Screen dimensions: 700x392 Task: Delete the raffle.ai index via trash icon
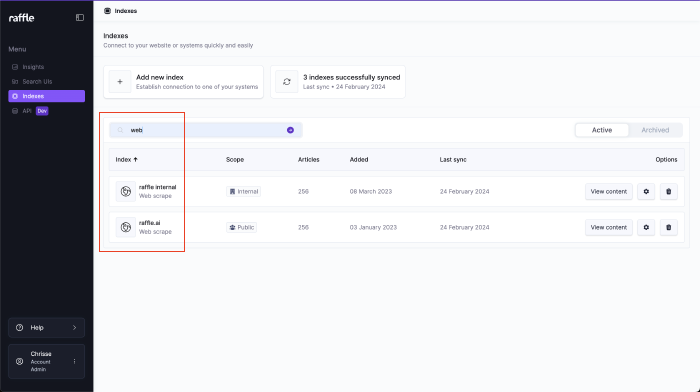pyautogui.click(x=668, y=227)
